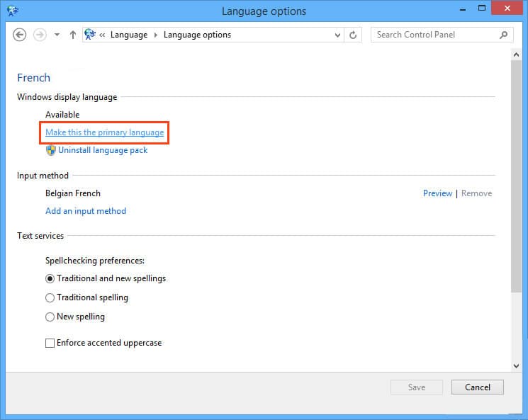The height and width of the screenshot is (420, 528).
Task: Expand the address bar history dropdown
Action: pos(337,35)
